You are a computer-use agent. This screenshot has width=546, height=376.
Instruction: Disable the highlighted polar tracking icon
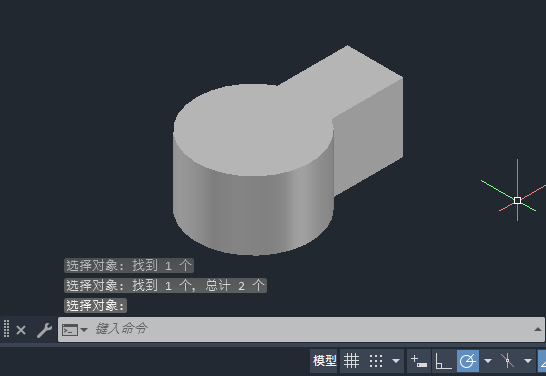point(468,361)
